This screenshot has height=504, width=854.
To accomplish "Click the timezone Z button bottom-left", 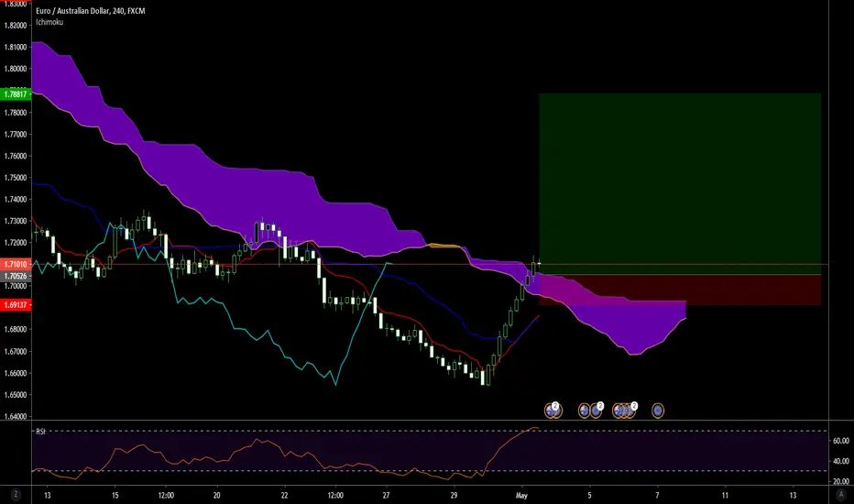I will pos(16,495).
